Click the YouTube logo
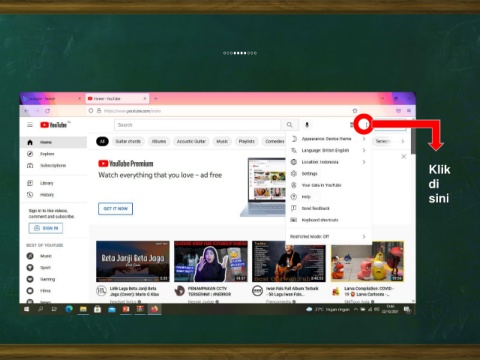The width and height of the screenshot is (480, 360). (54, 125)
